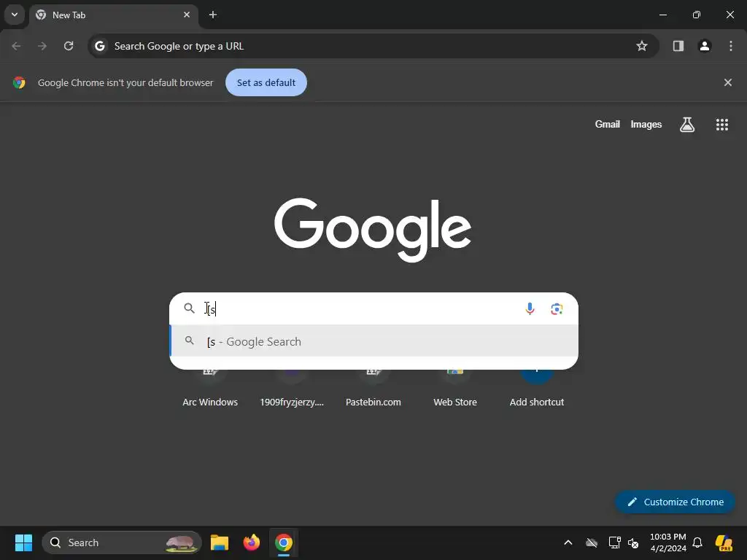Open File Explorer from taskbar
The width and height of the screenshot is (747, 560).
(219, 542)
